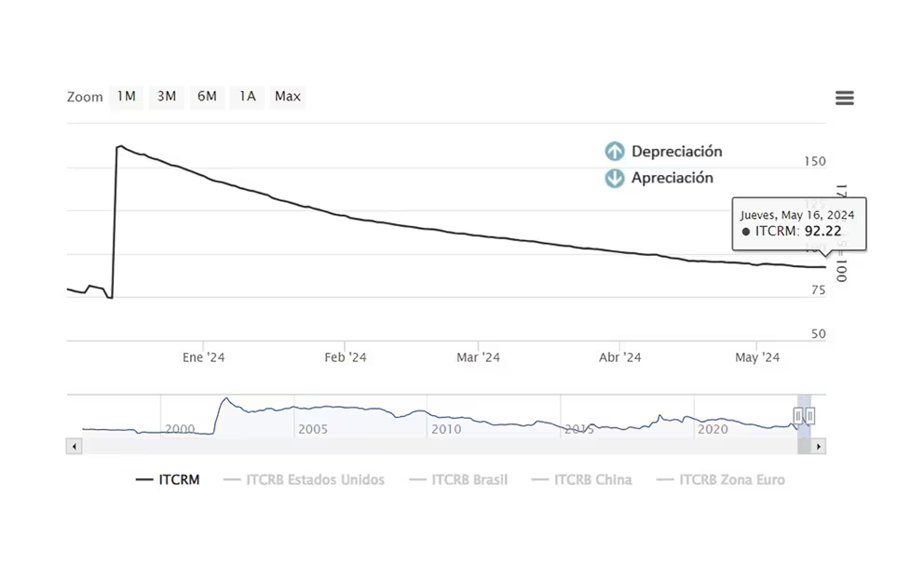The image size is (924, 564).
Task: Click the scrollbar left arrow button
Action: point(72,447)
